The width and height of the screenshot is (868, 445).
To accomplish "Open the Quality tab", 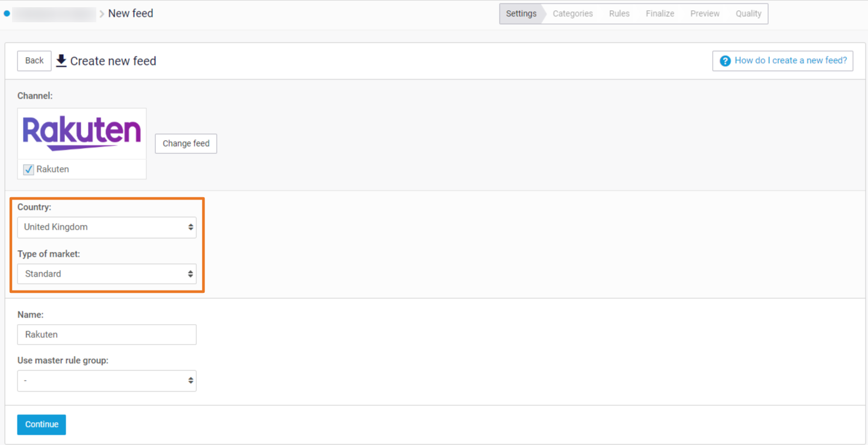I will pyautogui.click(x=748, y=14).
